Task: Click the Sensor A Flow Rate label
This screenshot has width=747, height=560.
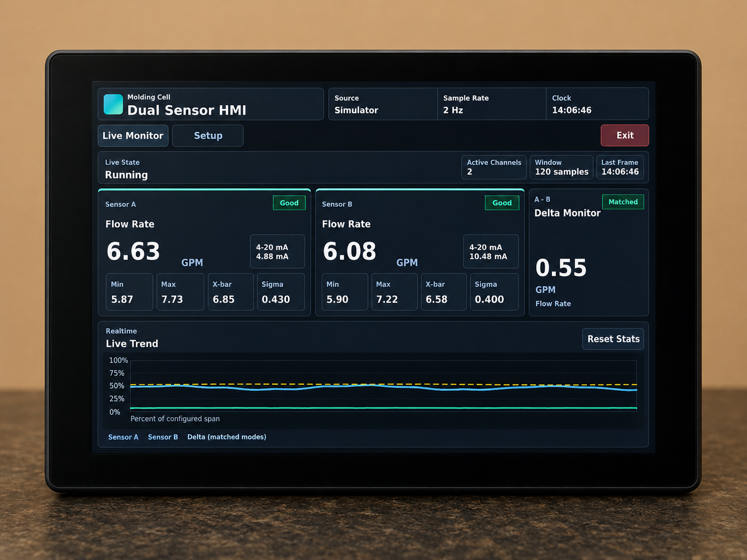Action: [x=130, y=224]
